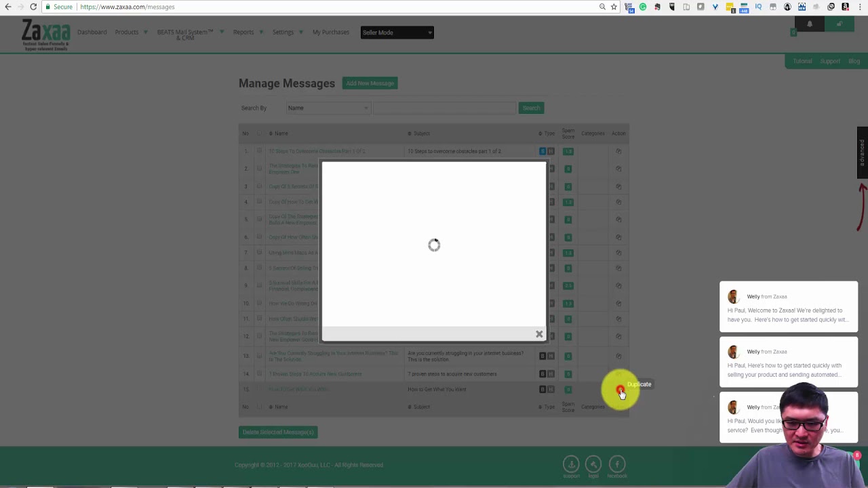
Task: Click the Zaxaa logo
Action: [46, 35]
